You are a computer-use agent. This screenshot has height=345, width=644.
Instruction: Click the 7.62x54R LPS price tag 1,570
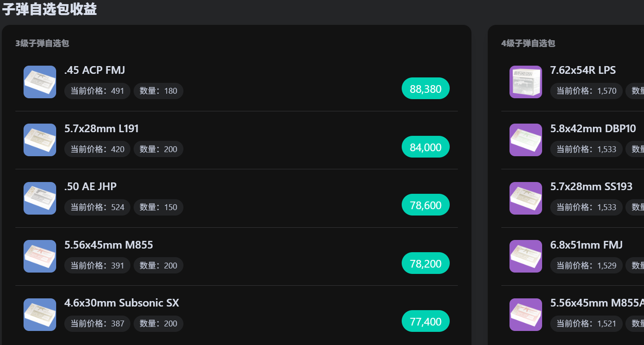pyautogui.click(x=586, y=91)
